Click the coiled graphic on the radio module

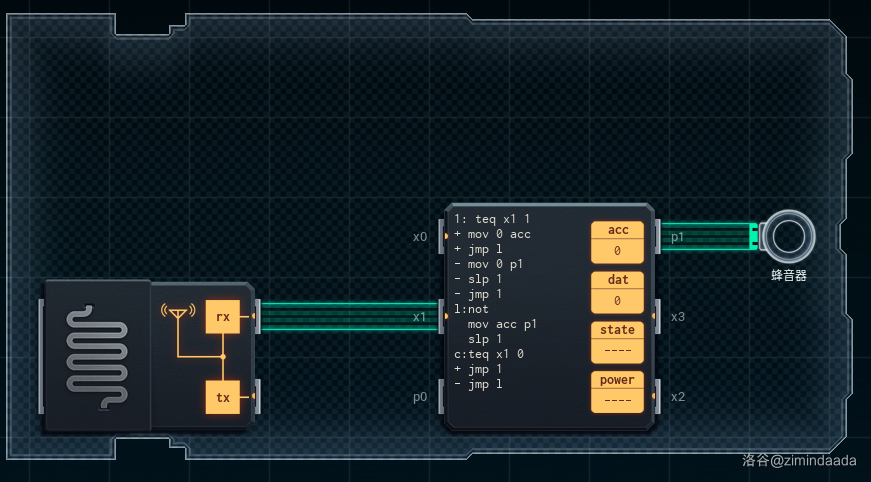point(97,356)
